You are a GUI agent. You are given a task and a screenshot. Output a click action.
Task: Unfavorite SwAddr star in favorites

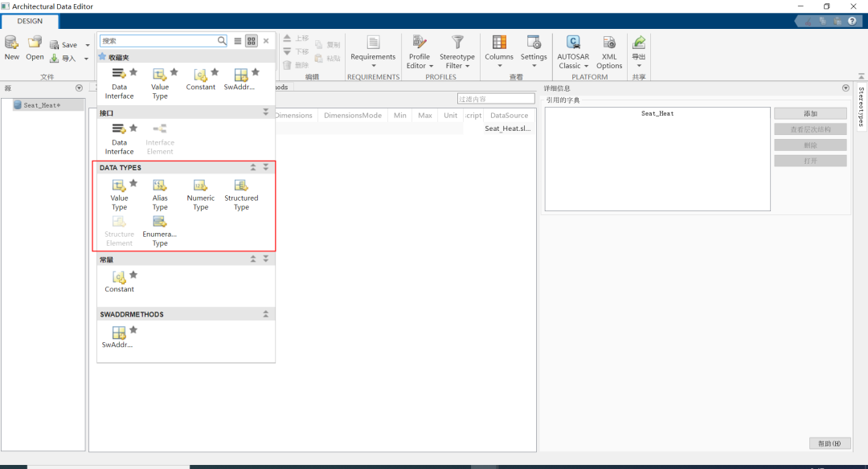256,72
